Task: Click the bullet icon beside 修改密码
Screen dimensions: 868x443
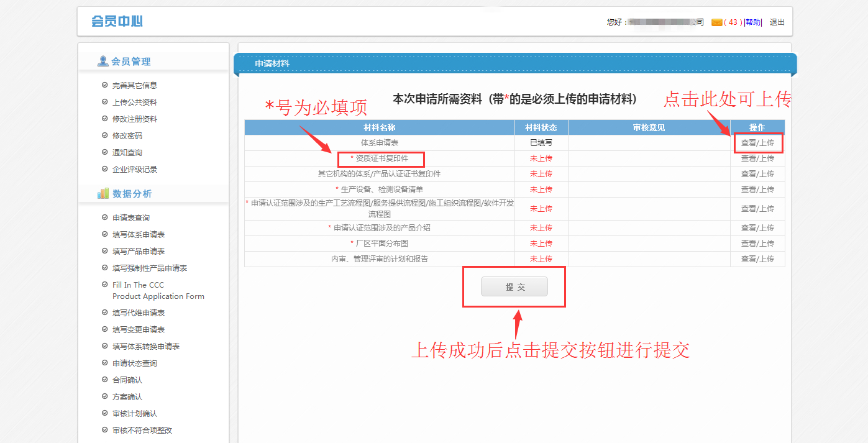Action: point(104,135)
